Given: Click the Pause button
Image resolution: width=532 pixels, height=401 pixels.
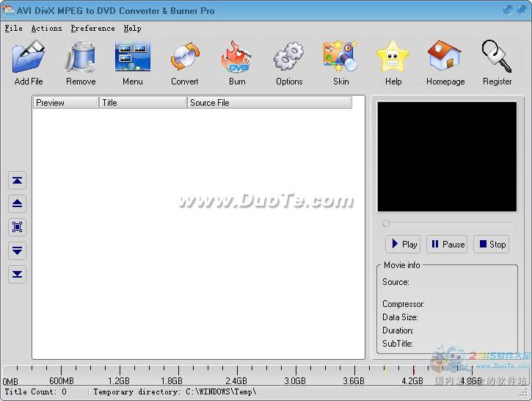Looking at the screenshot, I should (447, 244).
